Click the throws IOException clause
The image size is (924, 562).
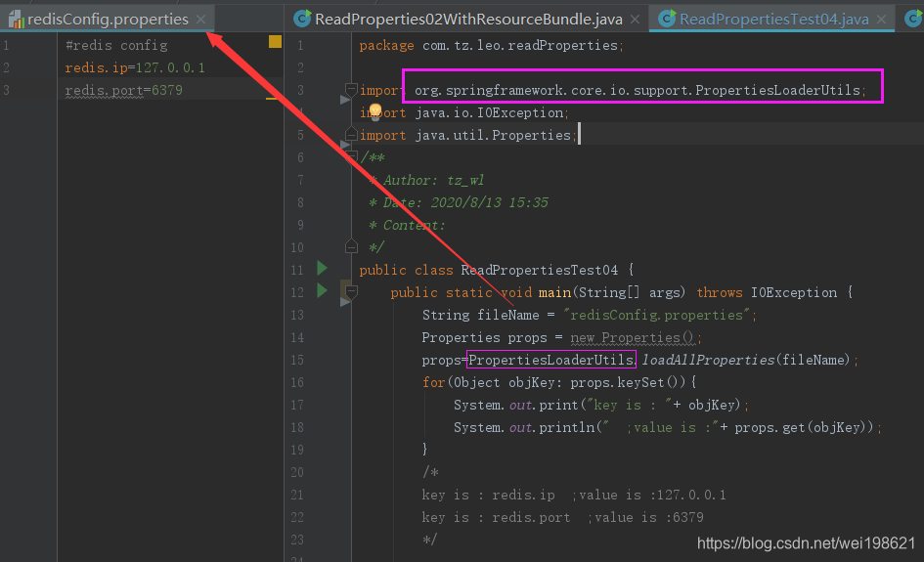767,292
